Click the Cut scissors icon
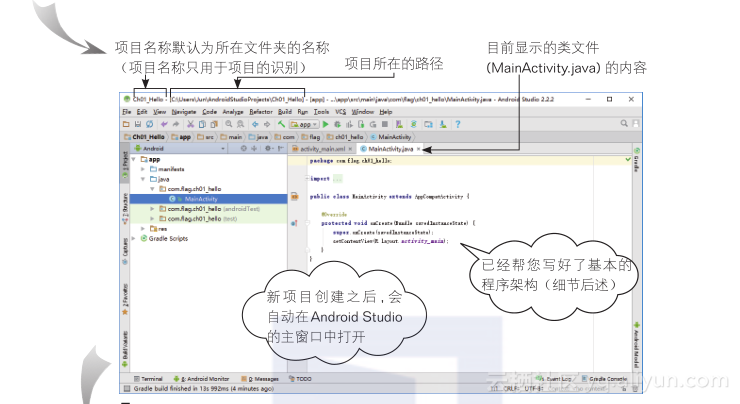This screenshot has width=740, height=404. [x=190, y=124]
